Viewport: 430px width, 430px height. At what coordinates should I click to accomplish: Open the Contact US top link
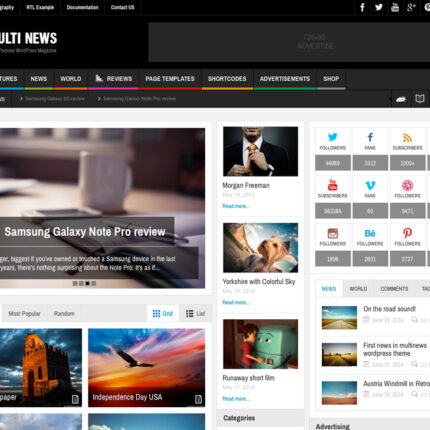click(x=122, y=7)
